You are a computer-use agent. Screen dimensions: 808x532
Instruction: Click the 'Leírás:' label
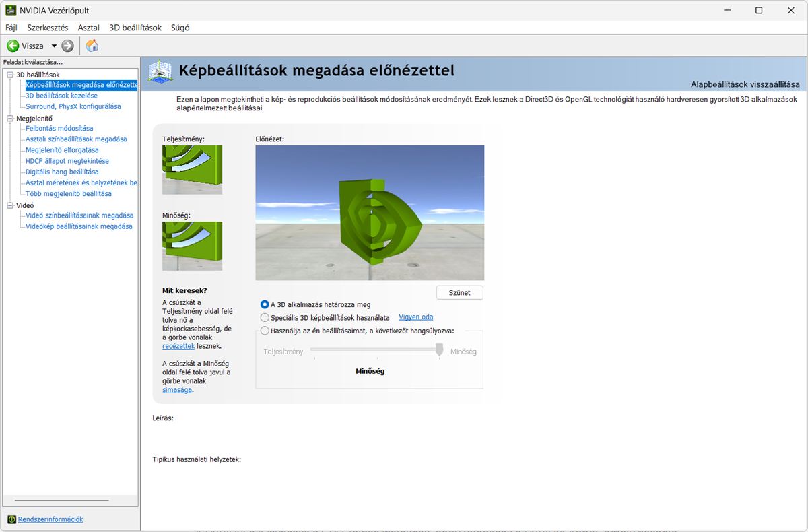click(163, 418)
